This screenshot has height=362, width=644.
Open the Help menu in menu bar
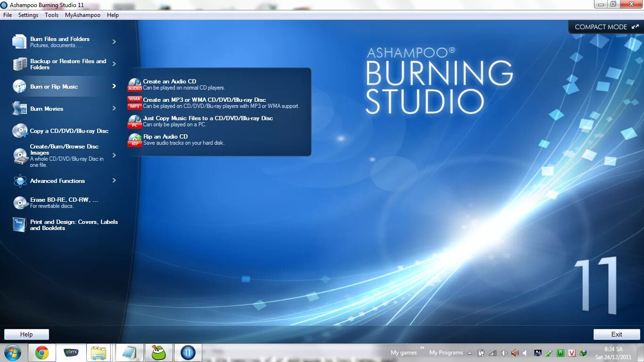113,15
